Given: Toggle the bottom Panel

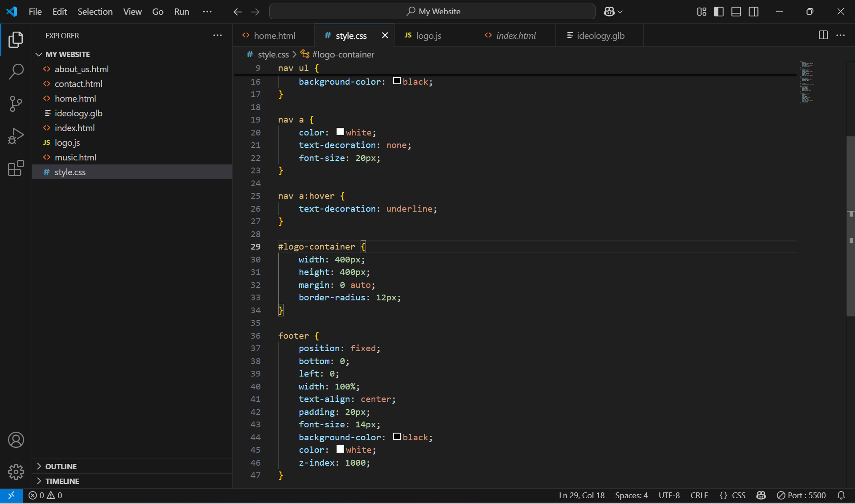Looking at the screenshot, I should [x=736, y=12].
